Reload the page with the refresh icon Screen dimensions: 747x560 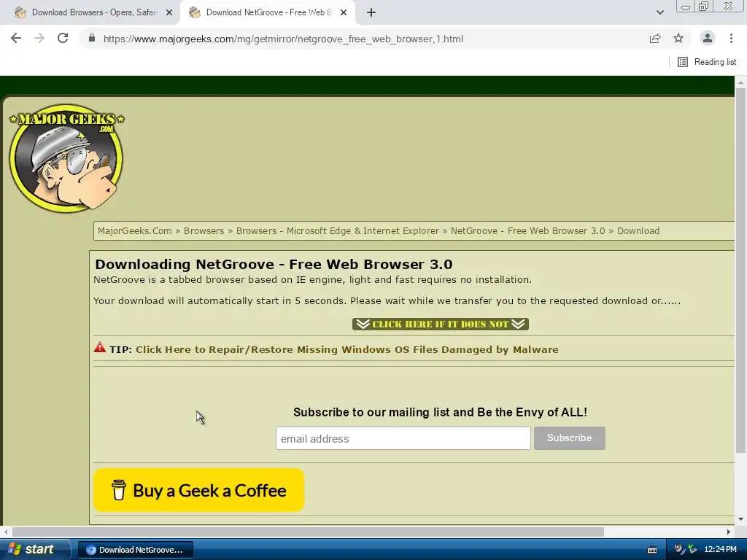63,38
